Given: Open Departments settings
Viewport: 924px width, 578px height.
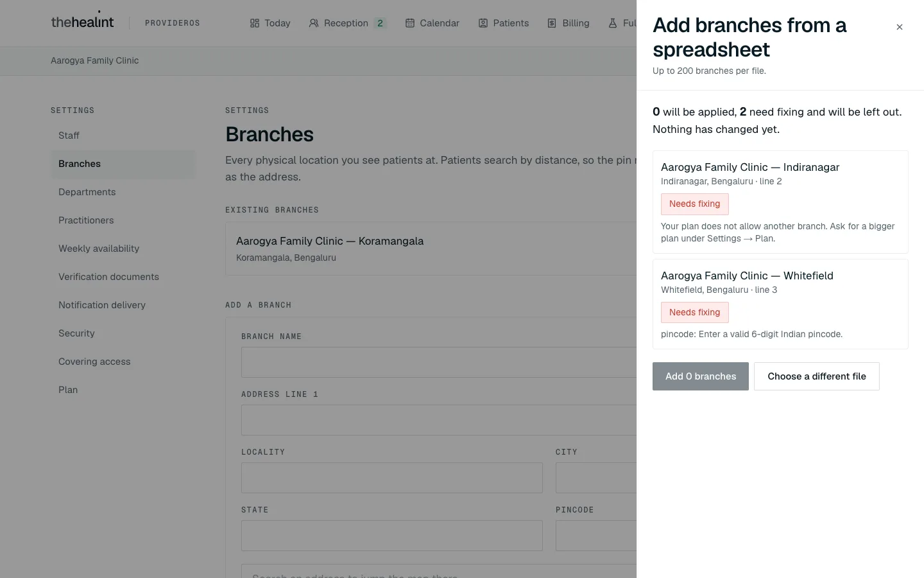Looking at the screenshot, I should (x=123, y=192).
